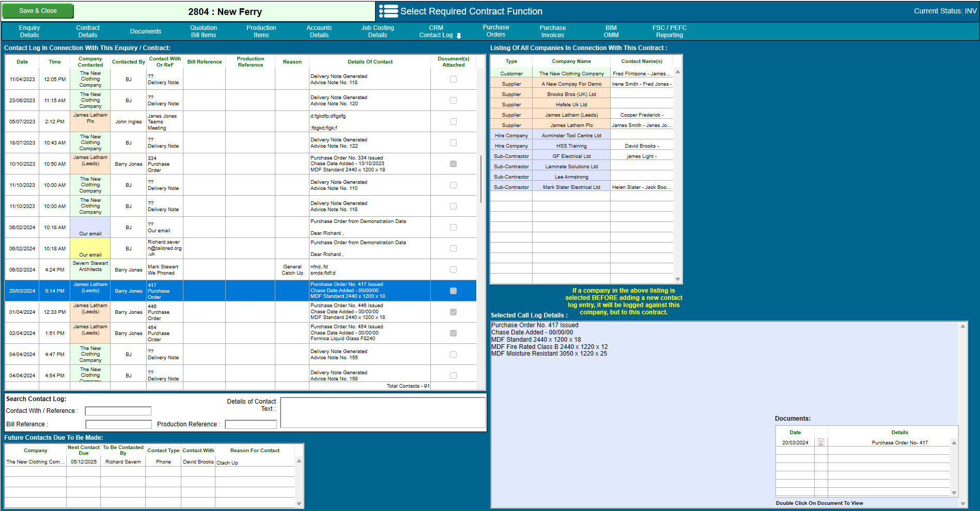Open the Purchase Invoices tab
Image resolution: width=980 pixels, height=511 pixels.
coord(553,31)
